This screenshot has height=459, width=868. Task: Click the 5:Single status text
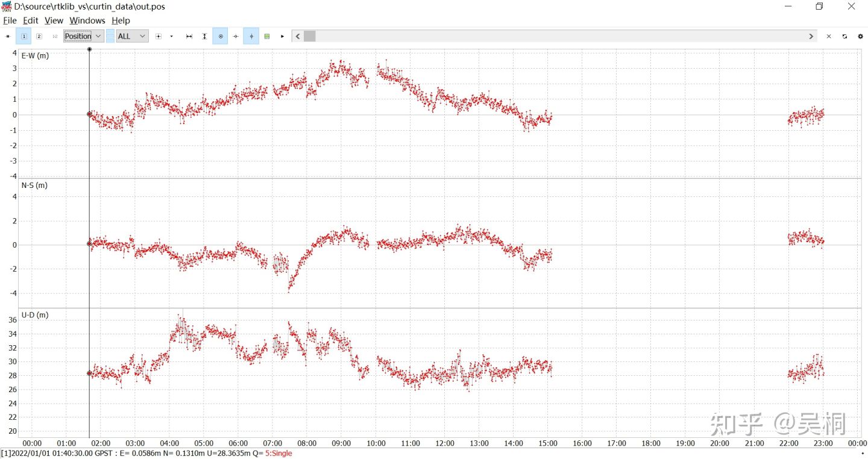(x=278, y=454)
